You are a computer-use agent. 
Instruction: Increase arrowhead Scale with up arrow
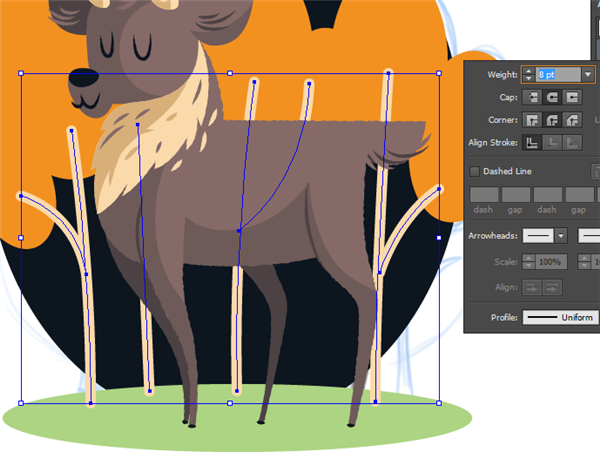click(528, 258)
